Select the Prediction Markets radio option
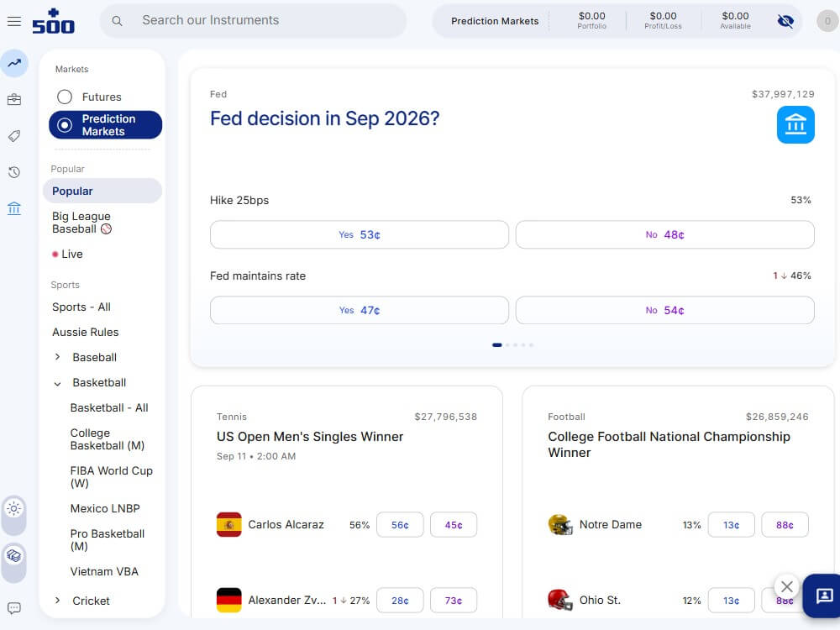Image resolution: width=840 pixels, height=630 pixels. pyautogui.click(x=65, y=125)
